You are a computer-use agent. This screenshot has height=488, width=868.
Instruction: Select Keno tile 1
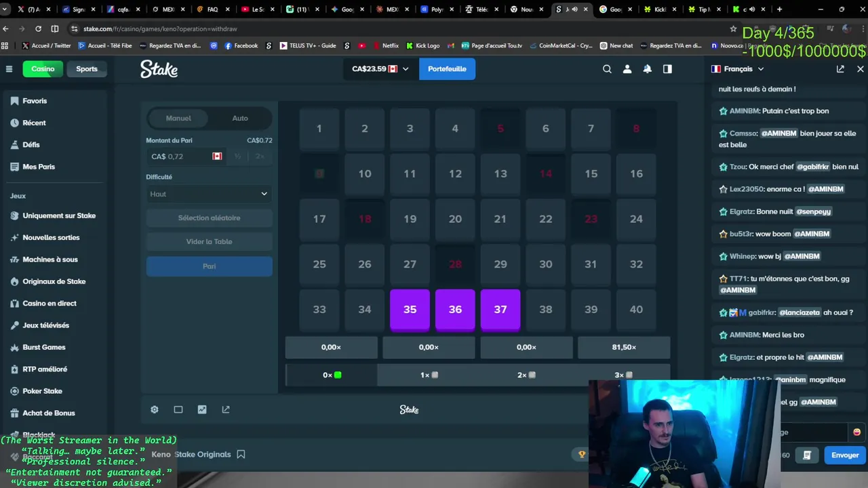point(319,129)
